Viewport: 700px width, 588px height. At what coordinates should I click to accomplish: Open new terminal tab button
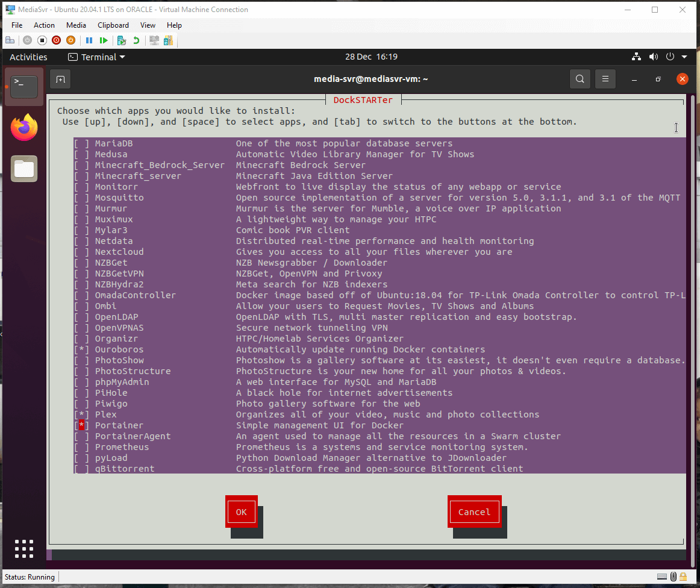(60, 80)
